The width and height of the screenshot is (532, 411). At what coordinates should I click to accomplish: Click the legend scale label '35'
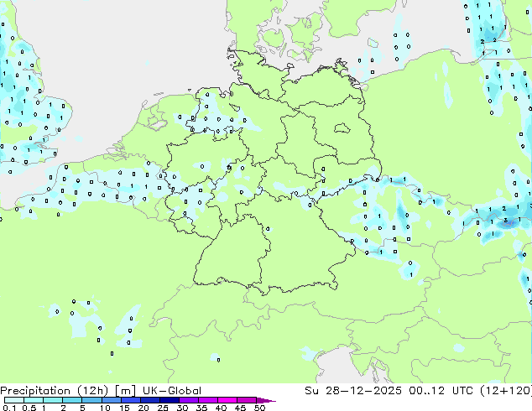pos(201,408)
